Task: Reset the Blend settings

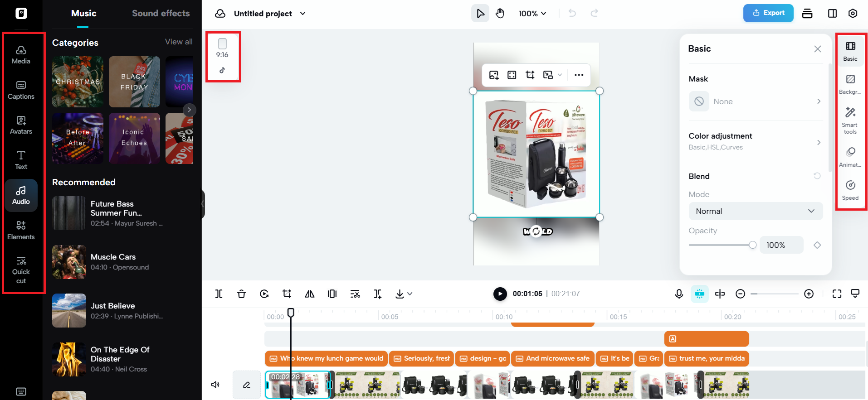Action: pos(817,176)
